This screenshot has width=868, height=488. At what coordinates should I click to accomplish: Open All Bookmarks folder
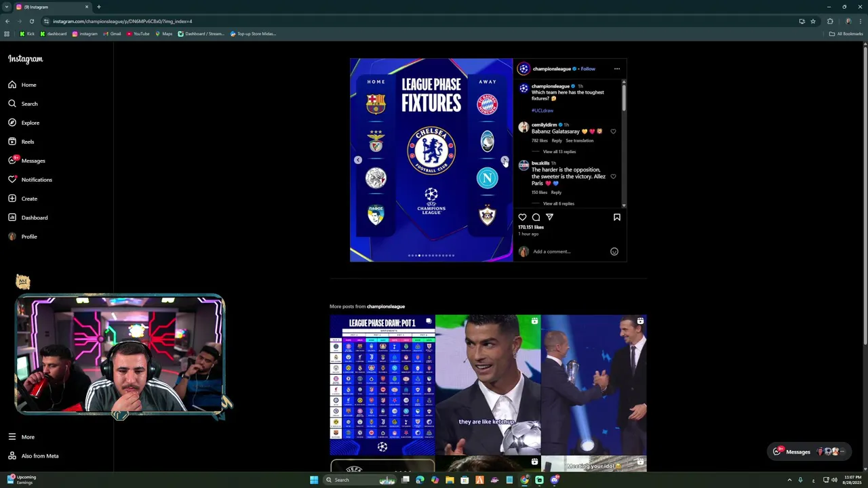[x=846, y=34]
